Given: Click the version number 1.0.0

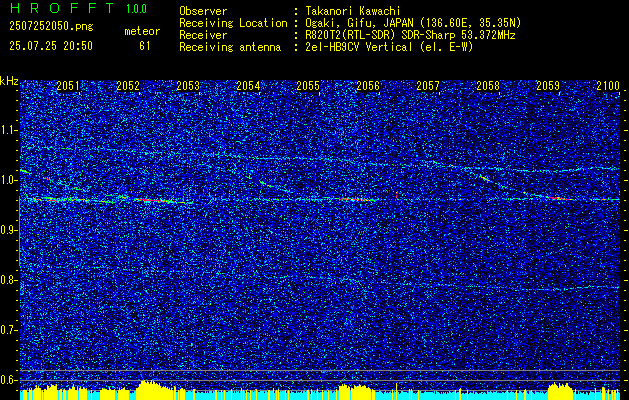Looking at the screenshot, I should pos(136,9).
